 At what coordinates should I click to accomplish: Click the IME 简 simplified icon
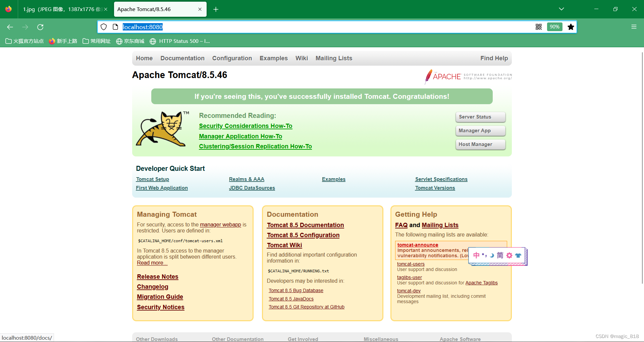click(500, 255)
